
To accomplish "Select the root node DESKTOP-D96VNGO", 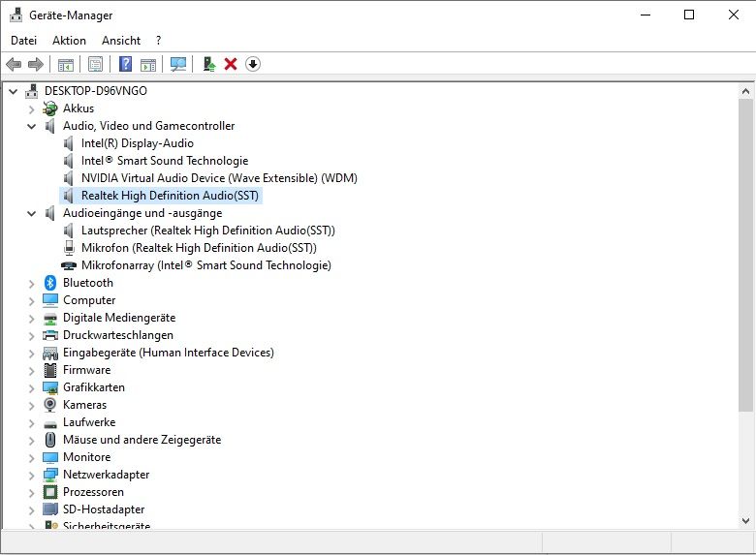I will pyautogui.click(x=95, y=91).
